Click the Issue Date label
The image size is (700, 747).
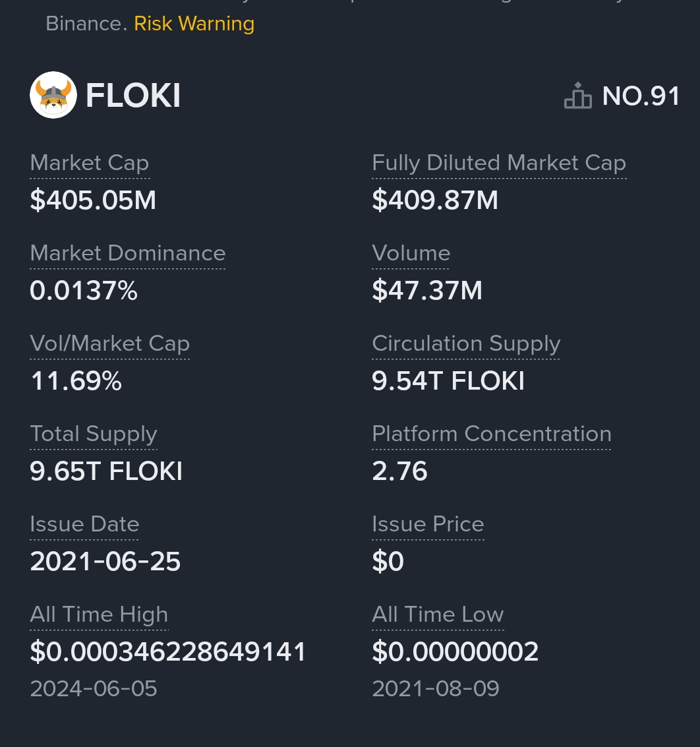[x=84, y=524]
